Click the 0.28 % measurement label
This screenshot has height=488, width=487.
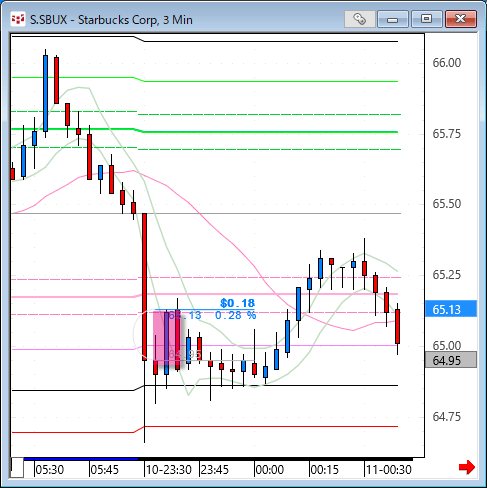tap(236, 315)
